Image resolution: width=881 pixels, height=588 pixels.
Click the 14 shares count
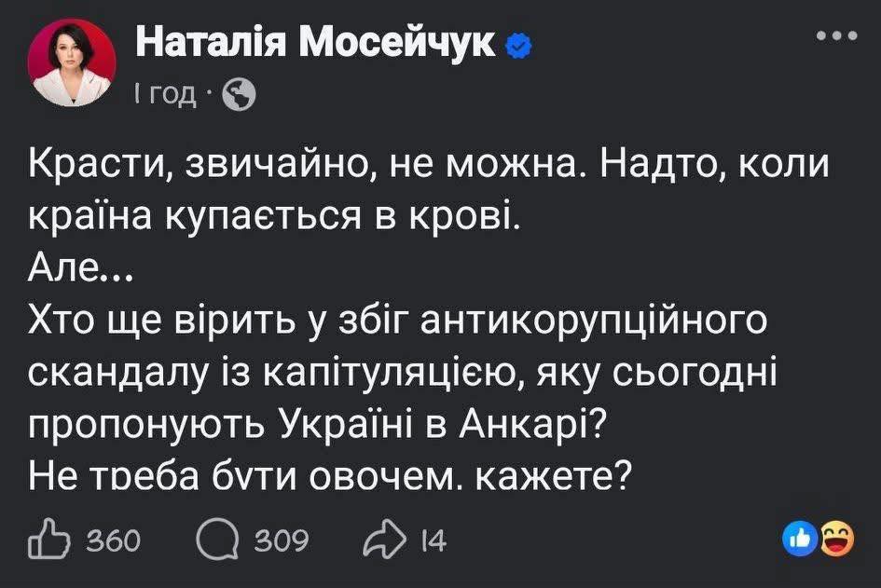point(433,541)
